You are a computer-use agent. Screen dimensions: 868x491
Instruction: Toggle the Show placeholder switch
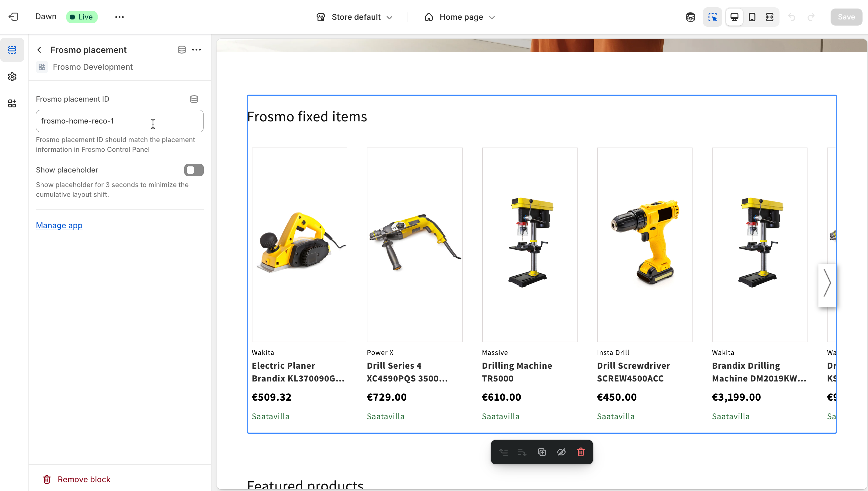pos(194,170)
